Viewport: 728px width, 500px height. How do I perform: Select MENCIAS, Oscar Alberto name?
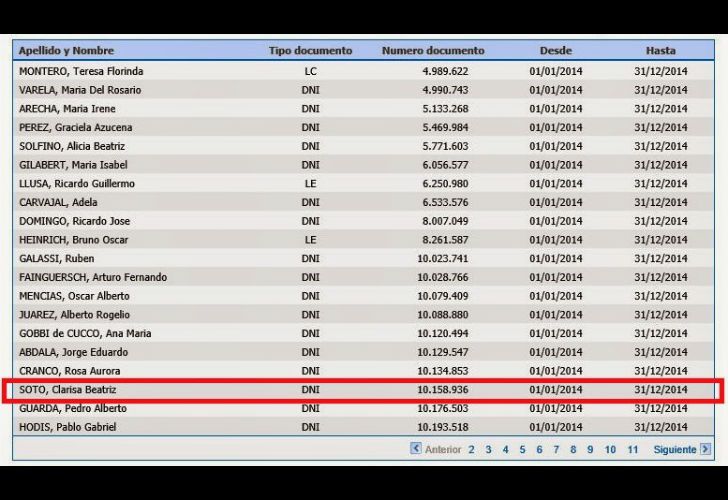tap(74, 296)
